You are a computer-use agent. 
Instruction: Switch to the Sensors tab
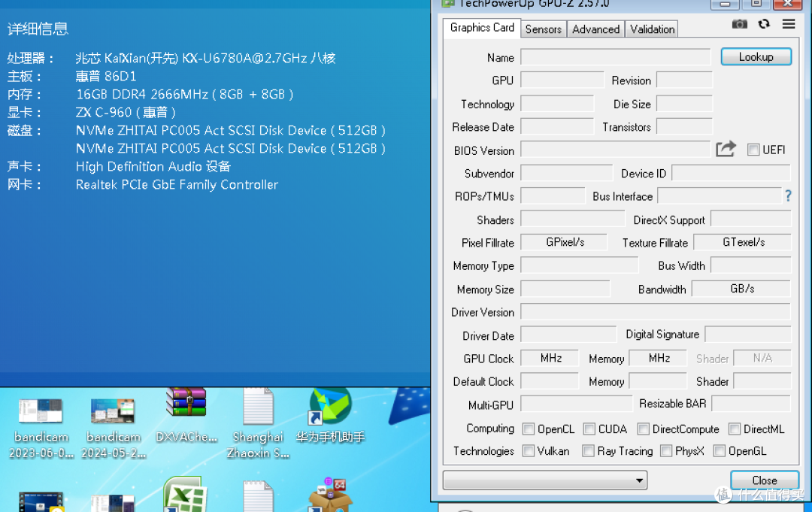(544, 29)
